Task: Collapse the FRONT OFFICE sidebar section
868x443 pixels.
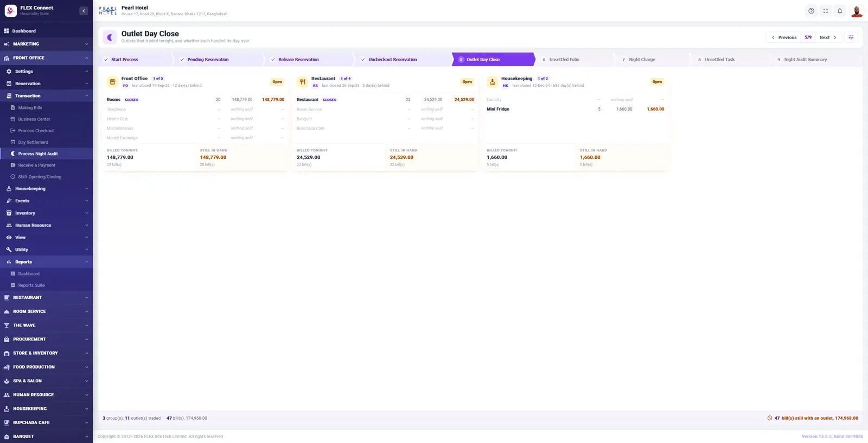Action: pyautogui.click(x=46, y=57)
